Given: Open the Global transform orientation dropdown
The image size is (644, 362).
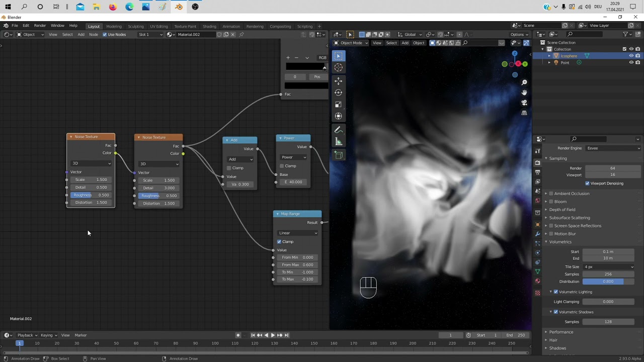Looking at the screenshot, I should point(410,35).
